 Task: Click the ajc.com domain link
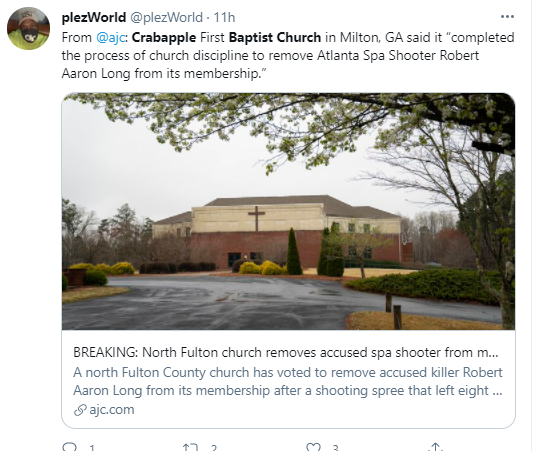[x=112, y=410]
